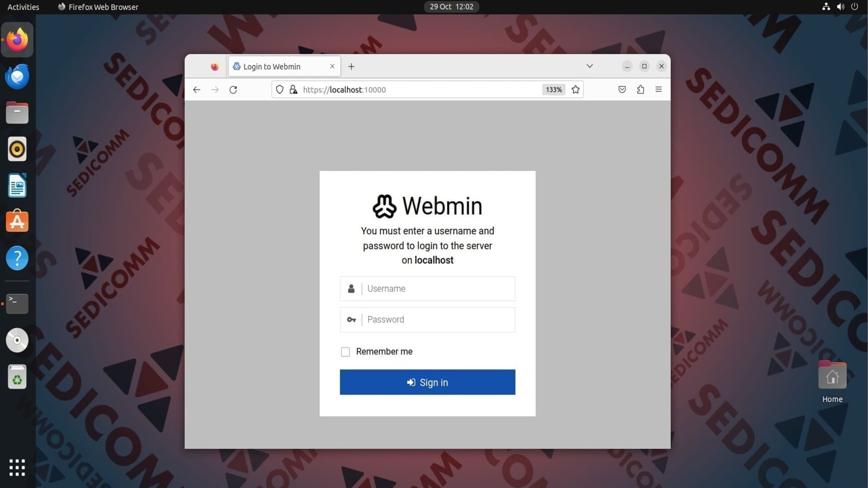The height and width of the screenshot is (488, 868).
Task: Go back using the browser back arrow
Action: point(197,89)
